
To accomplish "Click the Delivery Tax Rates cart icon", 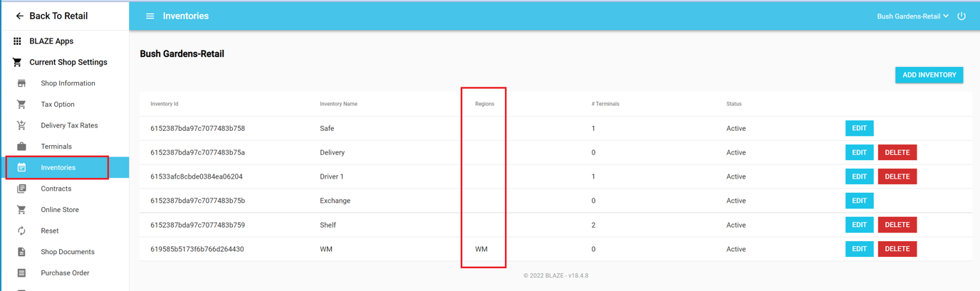I will point(21,125).
